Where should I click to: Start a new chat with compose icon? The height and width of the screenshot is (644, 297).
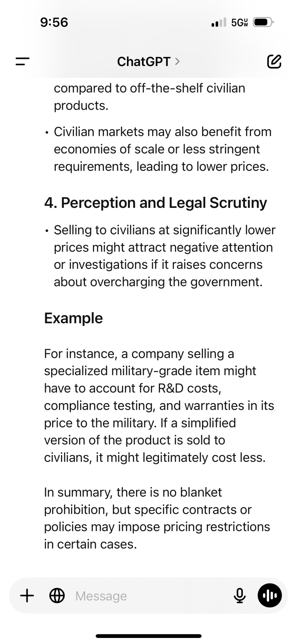click(274, 61)
